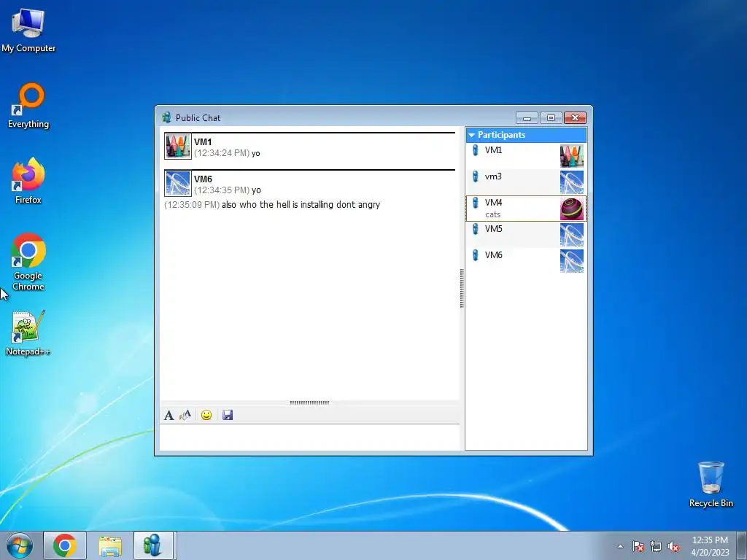Open the font style A button
This screenshot has width=747, height=560.
(x=169, y=415)
